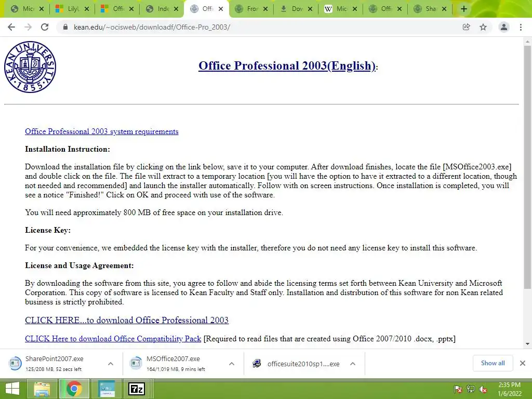Click the MSOffice2007.exe file name
Image resolution: width=532 pixels, height=399 pixels.
[x=173, y=358]
